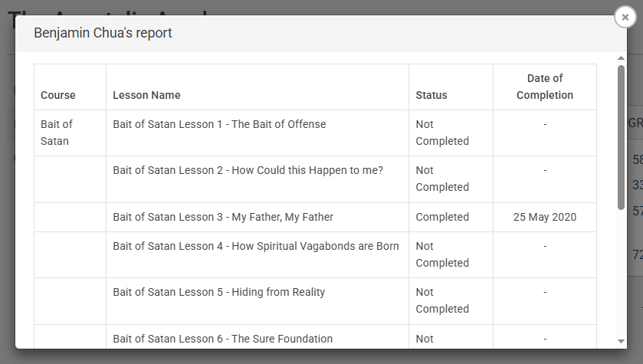Select Lesson 6 - The Sure Foundation

tap(222, 339)
